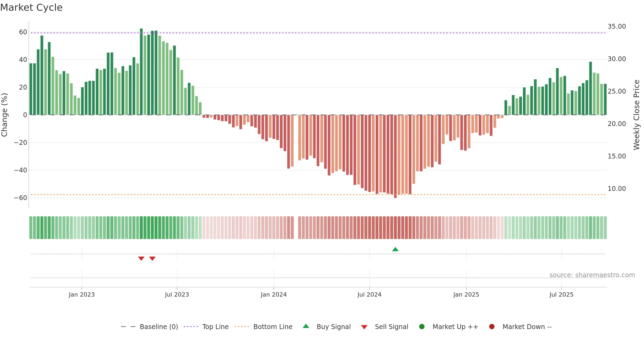Select the second red sell signal marker
Viewport: 644px width, 362px height.
(152, 258)
